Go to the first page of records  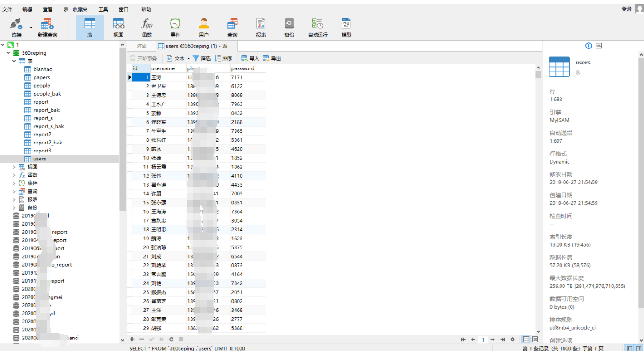pyautogui.click(x=463, y=339)
